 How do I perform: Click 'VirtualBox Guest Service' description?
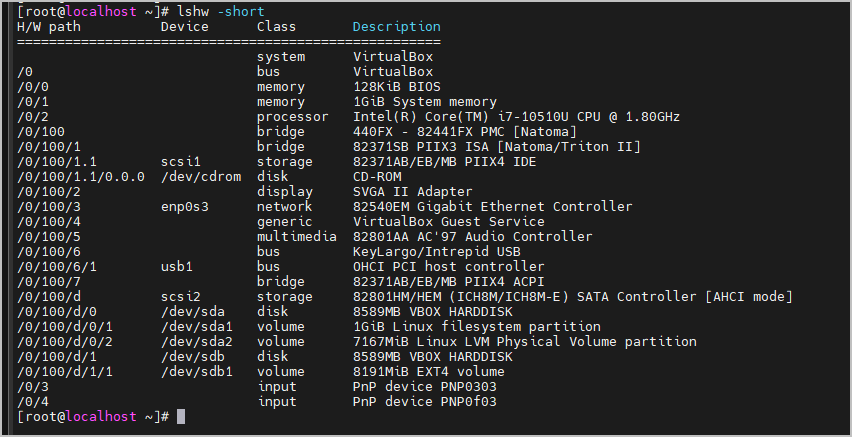tap(449, 222)
